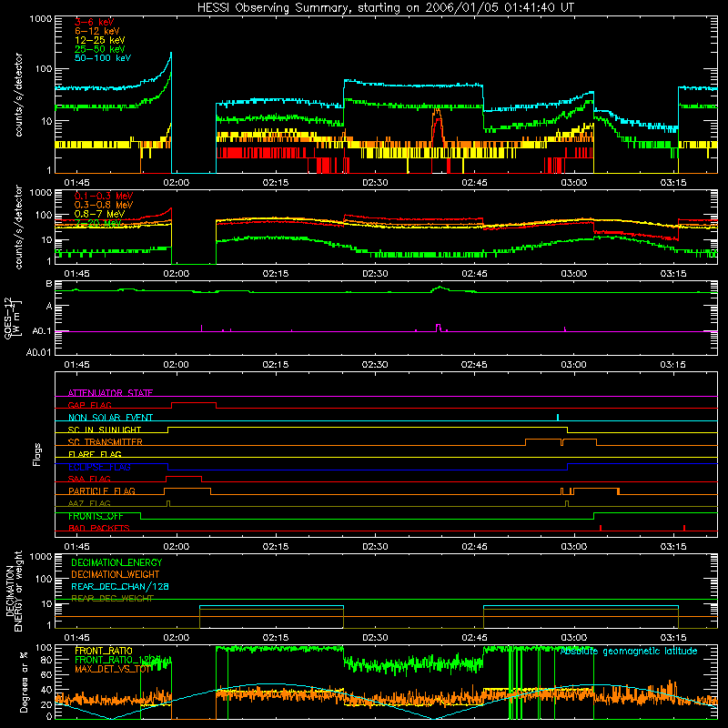Click the Degrees or % axis label
Viewport: 728px width, 728px height.
pos(24,682)
